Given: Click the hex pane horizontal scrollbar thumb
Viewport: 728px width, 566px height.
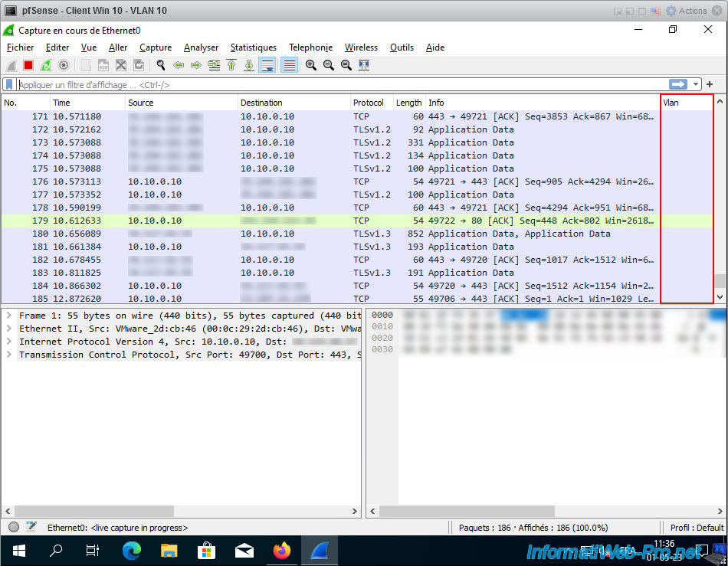Looking at the screenshot, I should pos(467,511).
